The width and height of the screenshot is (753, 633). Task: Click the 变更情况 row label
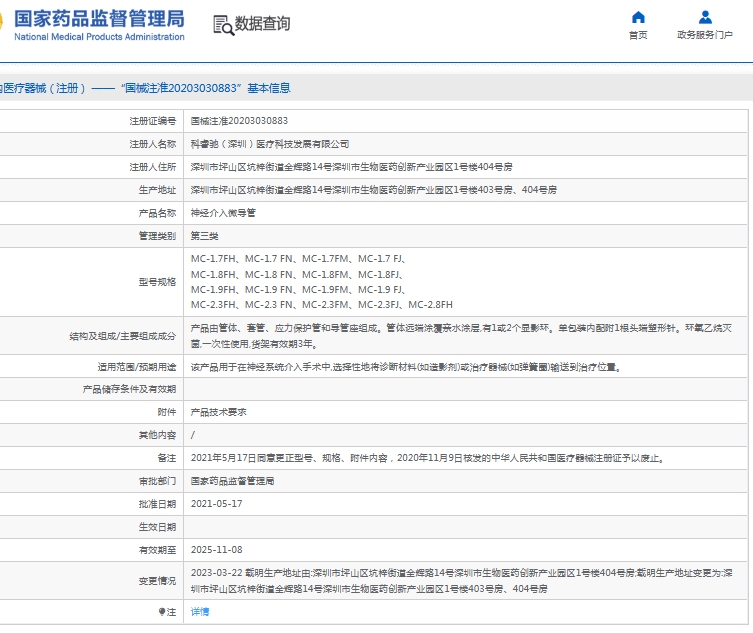pyautogui.click(x=158, y=581)
